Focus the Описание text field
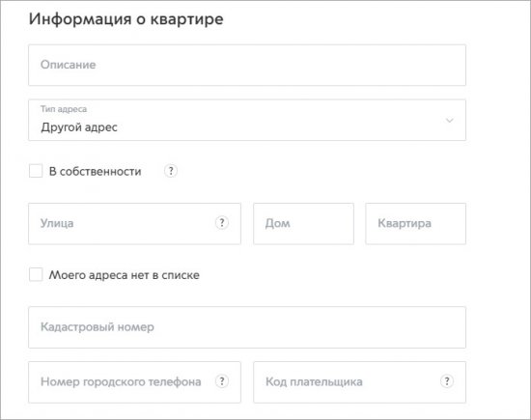This screenshot has height=420, width=531. click(x=247, y=65)
